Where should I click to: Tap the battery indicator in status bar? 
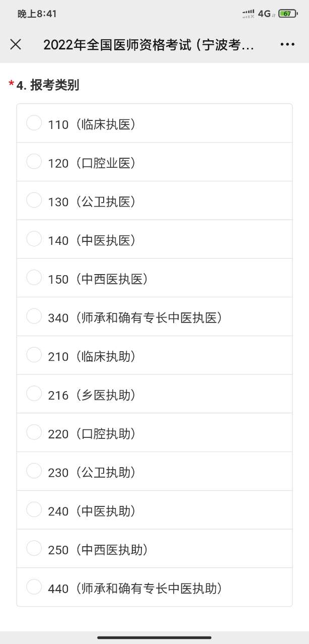tap(287, 14)
